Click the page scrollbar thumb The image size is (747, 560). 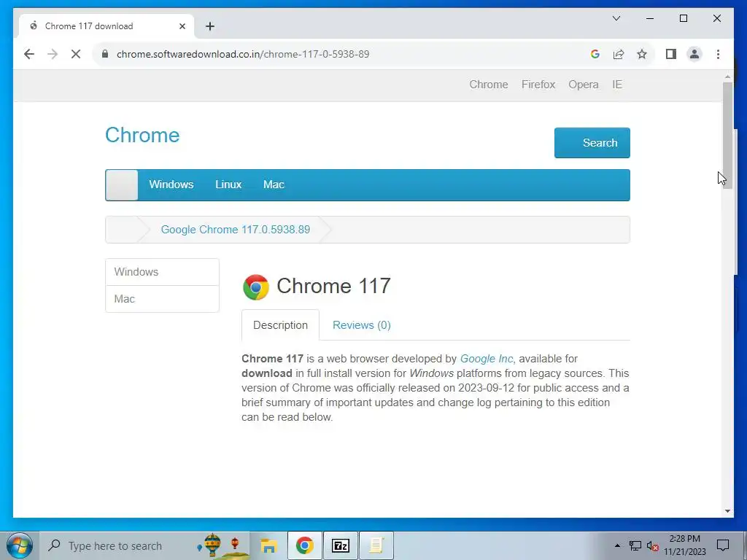pos(727,136)
